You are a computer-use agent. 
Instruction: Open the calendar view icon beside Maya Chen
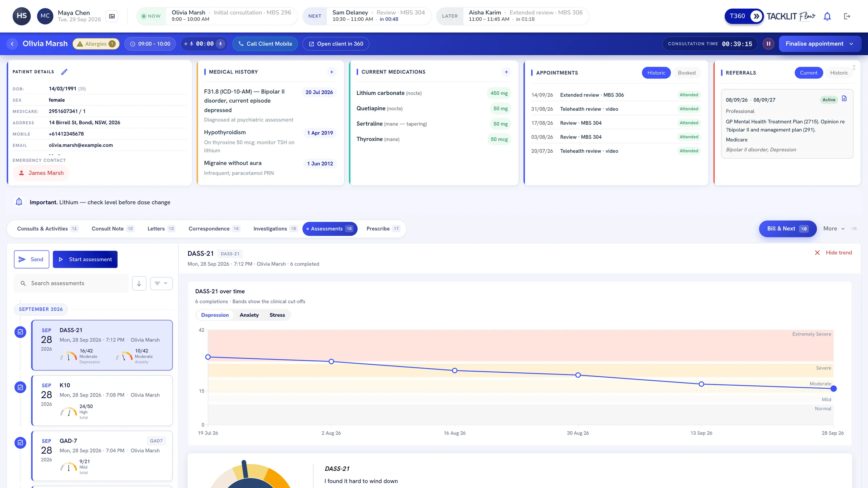point(112,16)
